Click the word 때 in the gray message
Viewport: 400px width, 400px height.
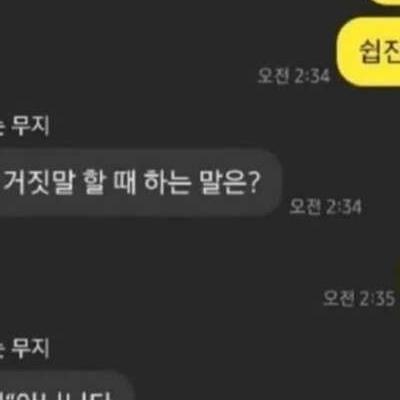pos(125,183)
